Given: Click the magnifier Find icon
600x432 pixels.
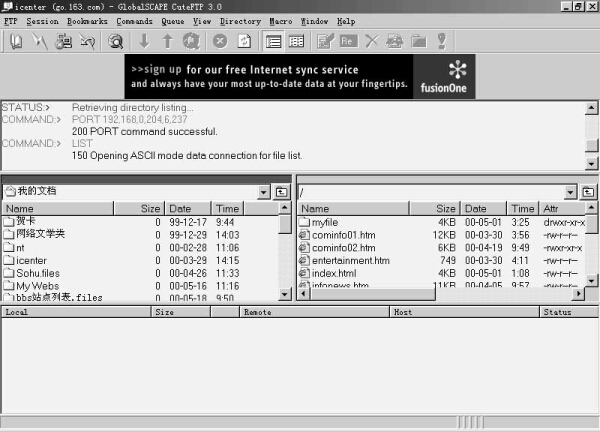Looking at the screenshot, I should coord(115,41).
